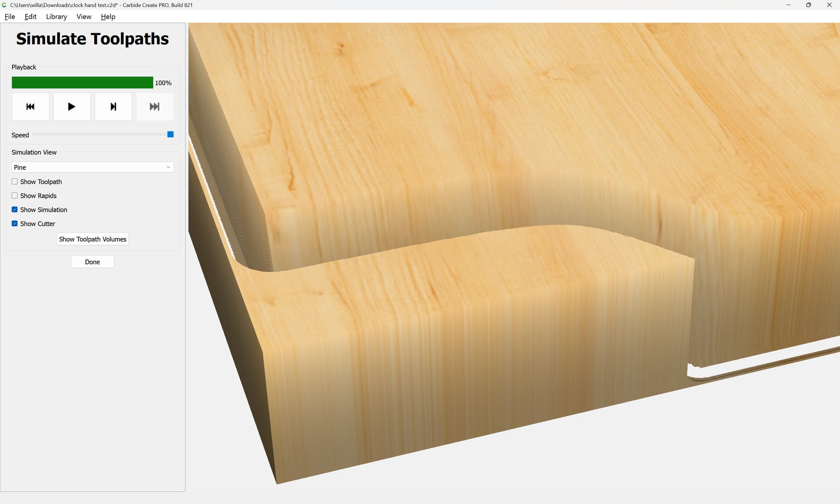Click the green playback progress bar
840x504 pixels.
click(x=82, y=83)
